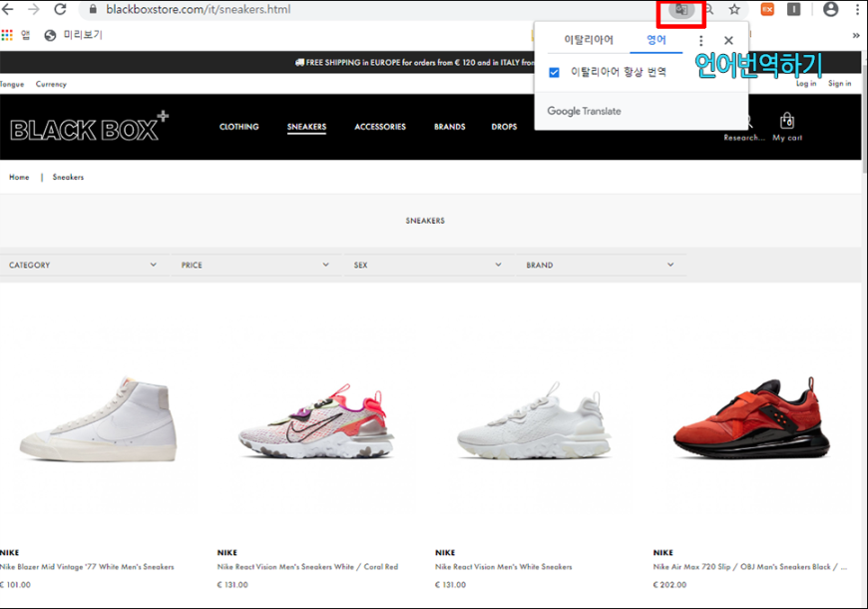This screenshot has width=868, height=609.
Task: Open Nike React Vision White / Coral Red link
Action: (x=307, y=567)
